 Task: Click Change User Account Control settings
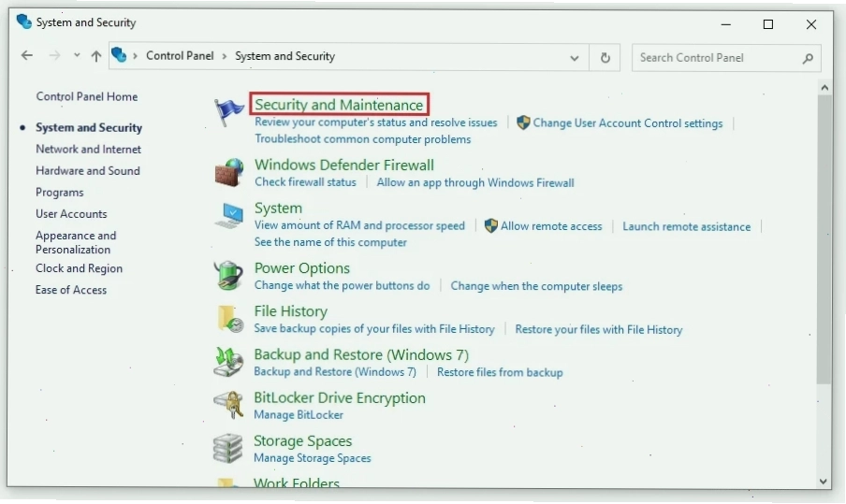(x=628, y=123)
